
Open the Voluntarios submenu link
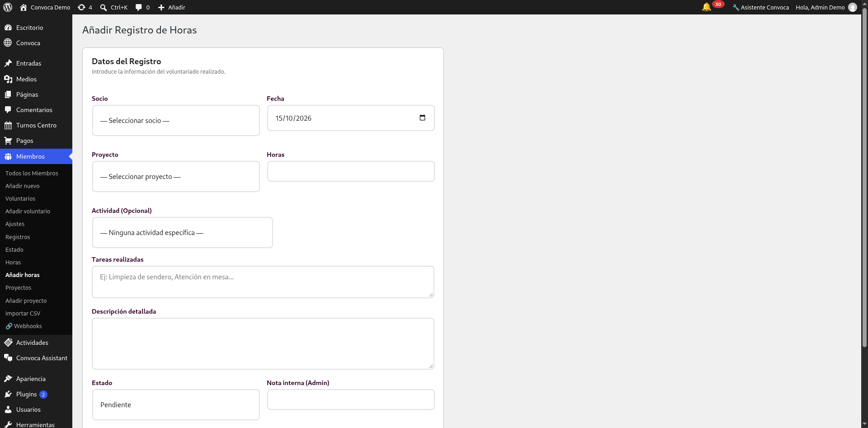[x=20, y=198]
